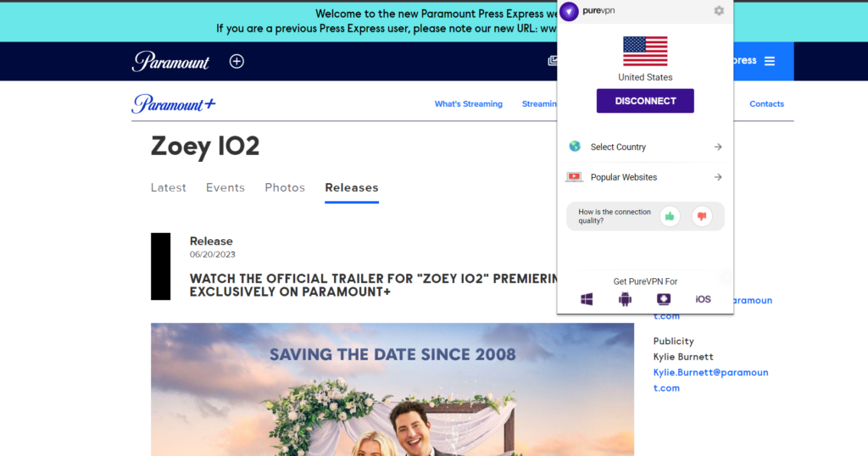
Task: Open the Photos tab
Action: (285, 187)
